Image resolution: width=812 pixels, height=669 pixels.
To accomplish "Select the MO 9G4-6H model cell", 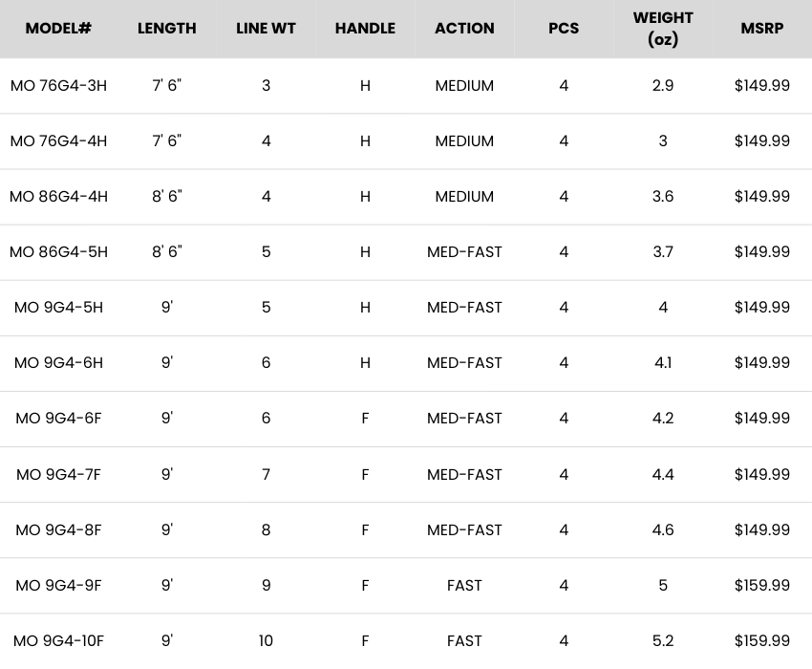I will 58,363.
